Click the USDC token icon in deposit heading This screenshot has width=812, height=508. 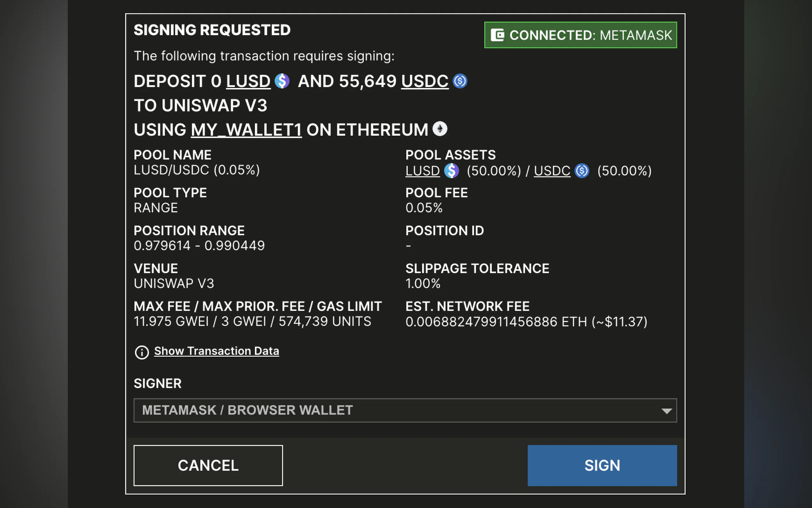click(x=460, y=81)
